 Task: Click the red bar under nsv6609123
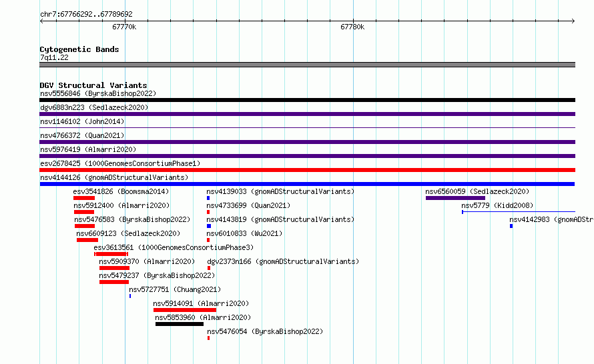[87, 240]
